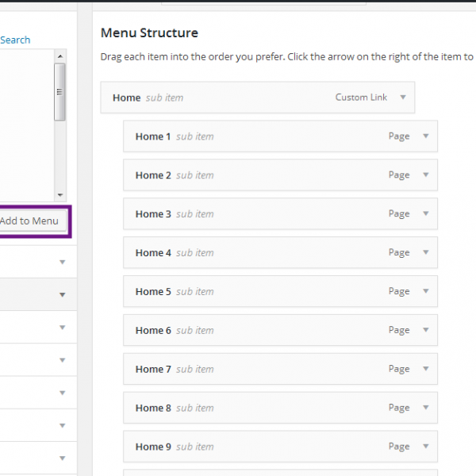
Task: Open the Home 5 item options arrow
Action: click(x=425, y=292)
